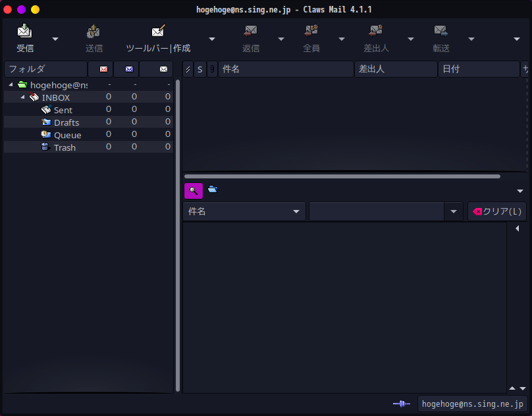The width and height of the screenshot is (532, 416).
Task: Click the folder pane vertical scrollbar
Action: pyautogui.click(x=178, y=236)
